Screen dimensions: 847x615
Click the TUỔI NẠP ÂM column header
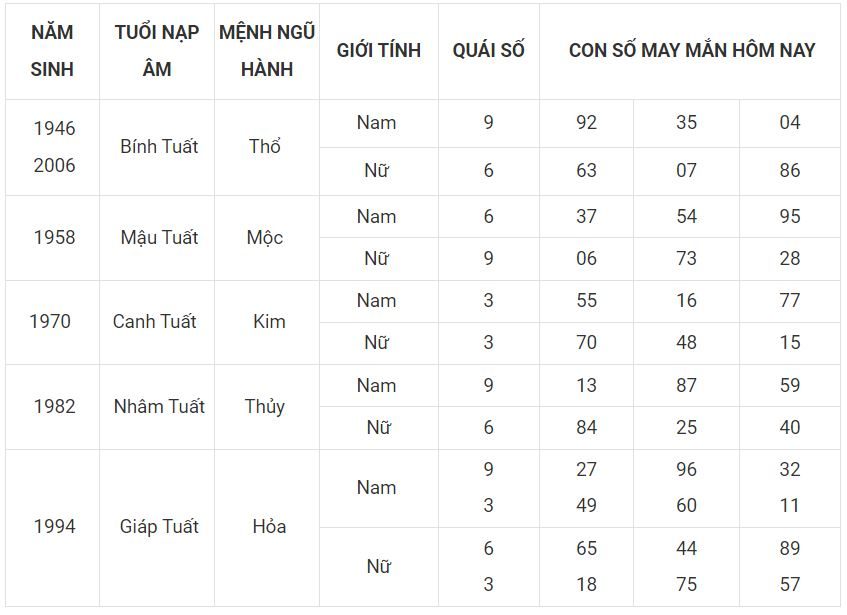click(x=157, y=51)
